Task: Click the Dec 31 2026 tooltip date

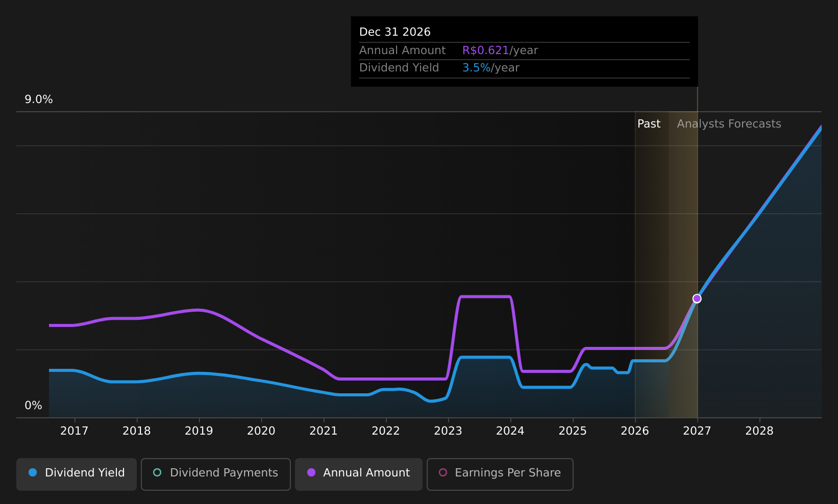Action: pyautogui.click(x=395, y=32)
